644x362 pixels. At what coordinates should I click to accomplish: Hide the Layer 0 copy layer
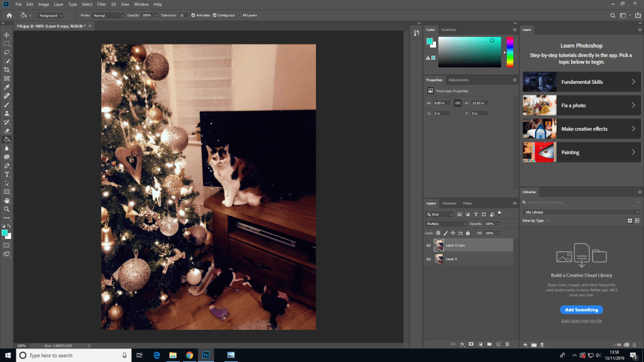428,245
